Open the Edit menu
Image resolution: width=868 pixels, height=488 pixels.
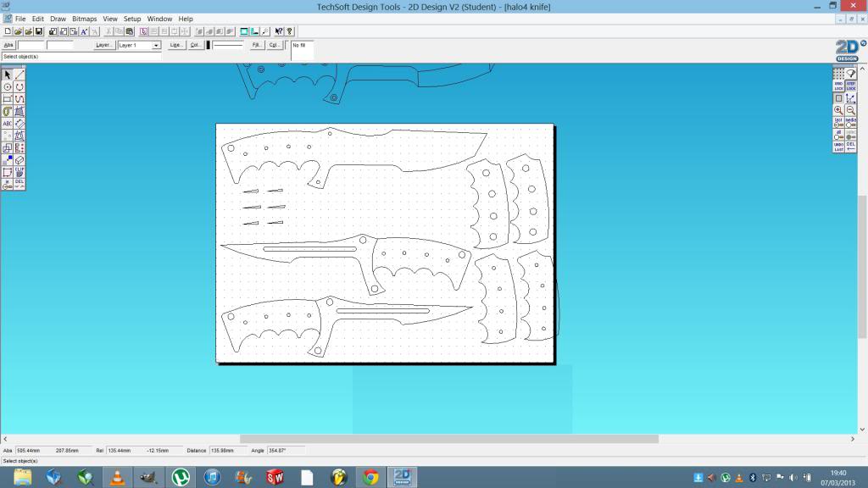point(37,19)
